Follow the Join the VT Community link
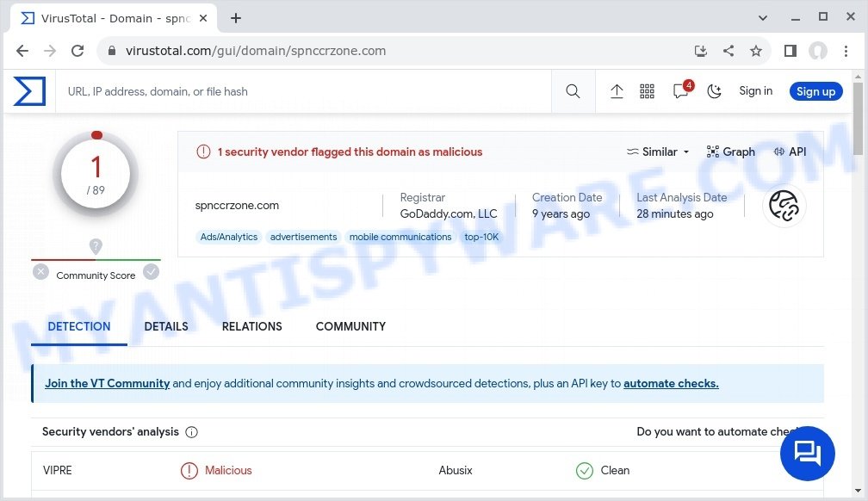 (108, 383)
